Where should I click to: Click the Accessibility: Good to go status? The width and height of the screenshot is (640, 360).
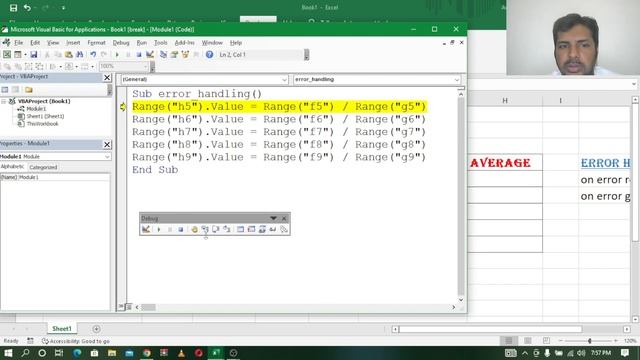click(x=76, y=341)
